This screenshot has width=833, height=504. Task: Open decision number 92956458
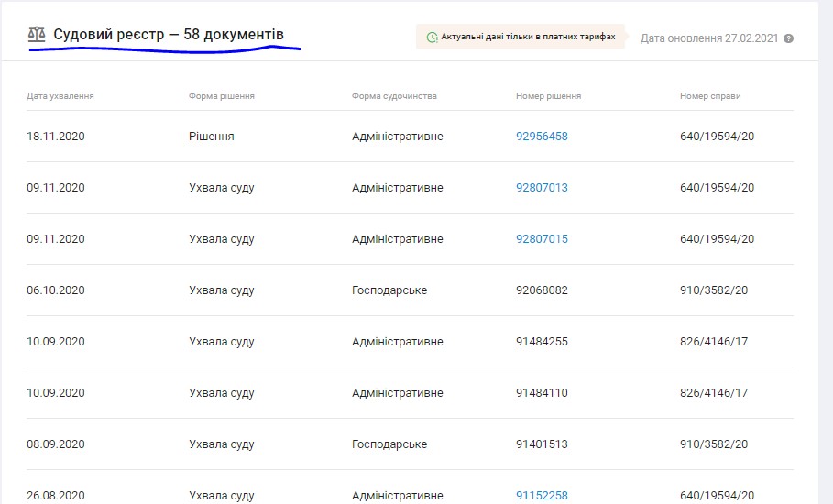tap(542, 137)
